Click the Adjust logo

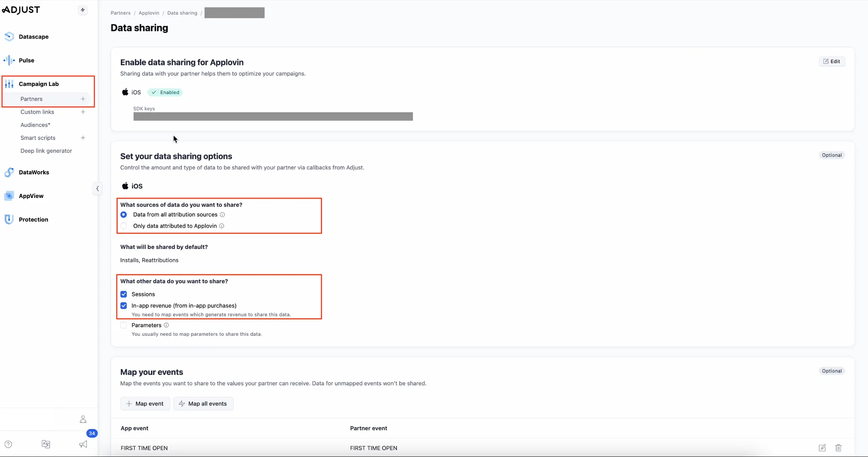point(21,10)
